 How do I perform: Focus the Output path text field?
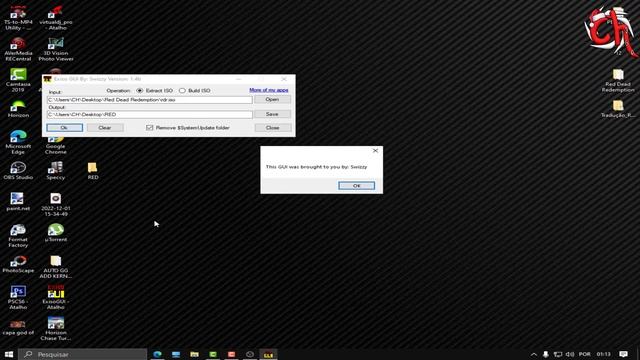coord(149,114)
